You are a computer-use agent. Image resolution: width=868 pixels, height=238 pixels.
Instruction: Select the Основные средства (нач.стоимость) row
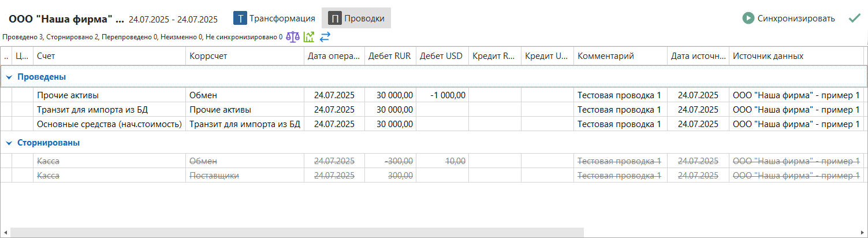110,124
